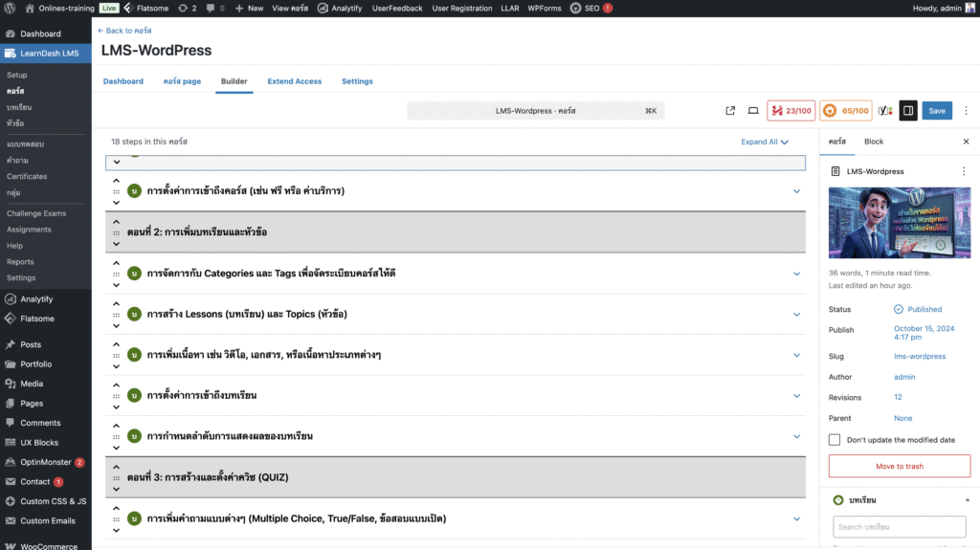This screenshot has height=550, width=980.
Task: Collapse the บทเรียน panel in sidebar
Action: coord(966,500)
